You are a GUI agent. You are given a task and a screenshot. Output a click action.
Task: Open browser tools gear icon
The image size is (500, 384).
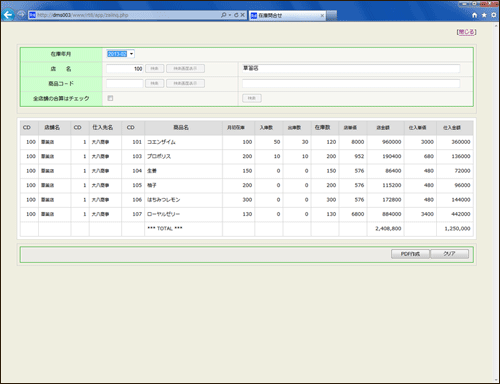click(x=494, y=15)
